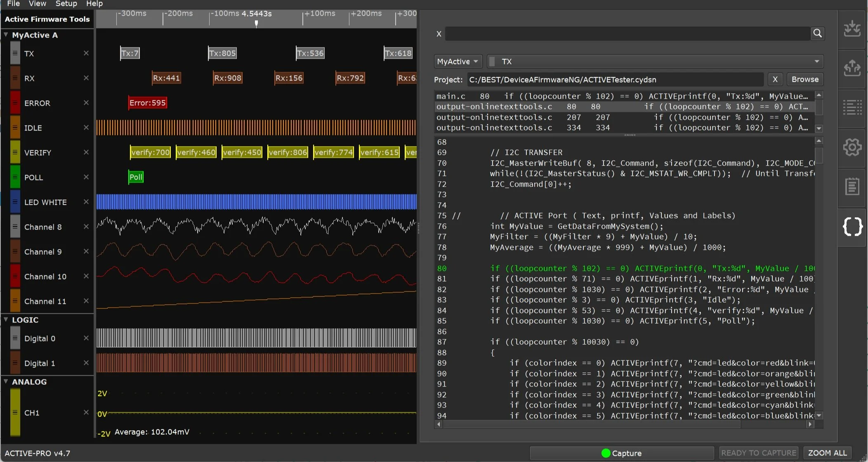Remove the ERROR channel with its X
Image resolution: width=868 pixels, height=462 pixels.
[86, 103]
